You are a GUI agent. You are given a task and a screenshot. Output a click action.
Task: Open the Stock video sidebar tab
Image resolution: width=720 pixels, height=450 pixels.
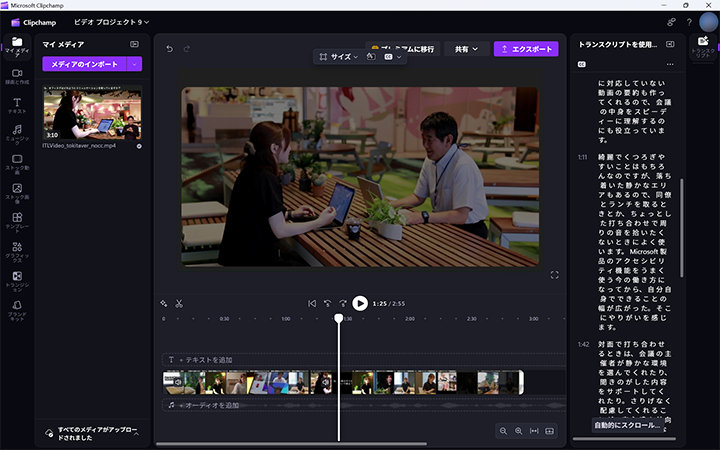point(17,164)
